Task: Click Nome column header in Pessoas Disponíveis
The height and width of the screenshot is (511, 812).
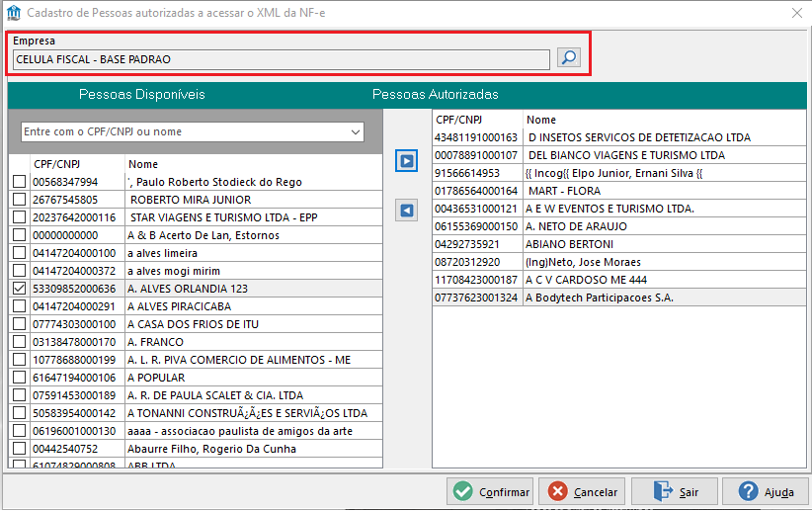Action: coord(143,164)
